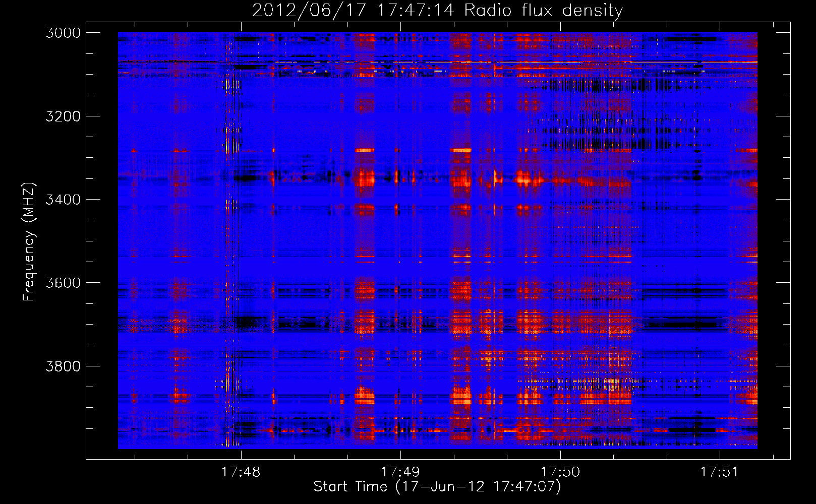The image size is (816, 504).
Task: Select the 3200 frequency axis label
Action: (63, 116)
